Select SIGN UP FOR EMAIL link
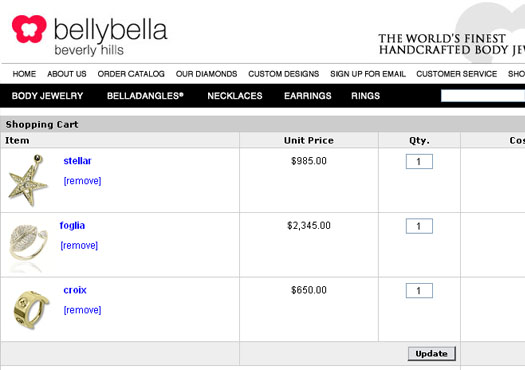 (368, 74)
